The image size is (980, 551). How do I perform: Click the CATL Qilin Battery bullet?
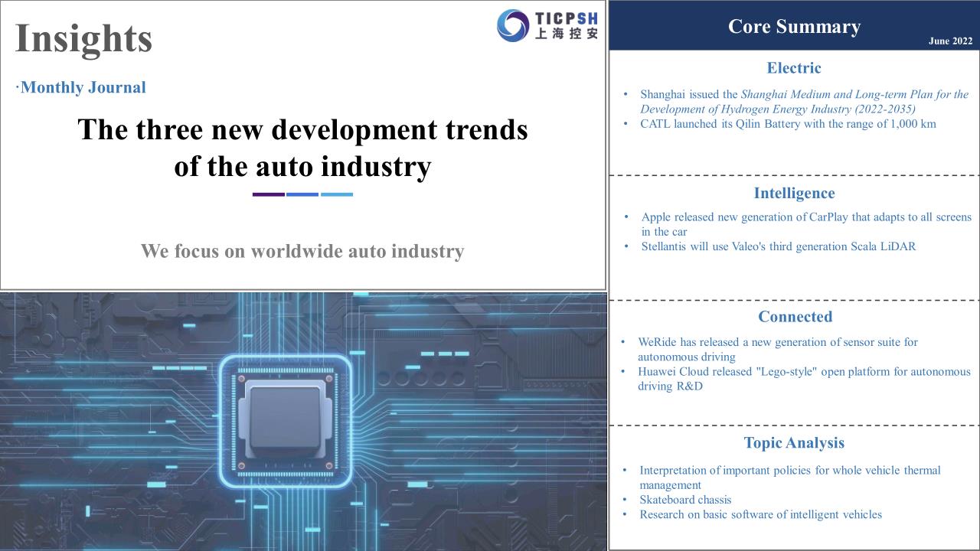787,124
